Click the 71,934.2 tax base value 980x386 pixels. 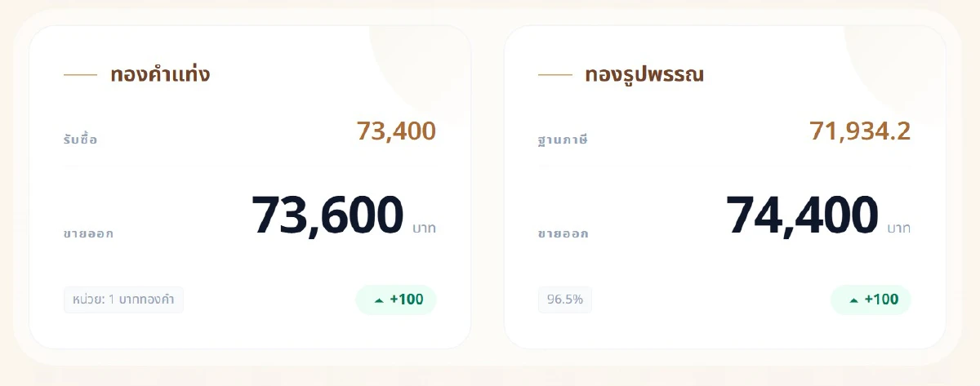tap(860, 131)
